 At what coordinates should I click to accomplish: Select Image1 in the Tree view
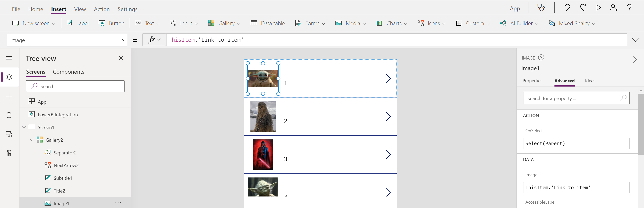point(61,203)
